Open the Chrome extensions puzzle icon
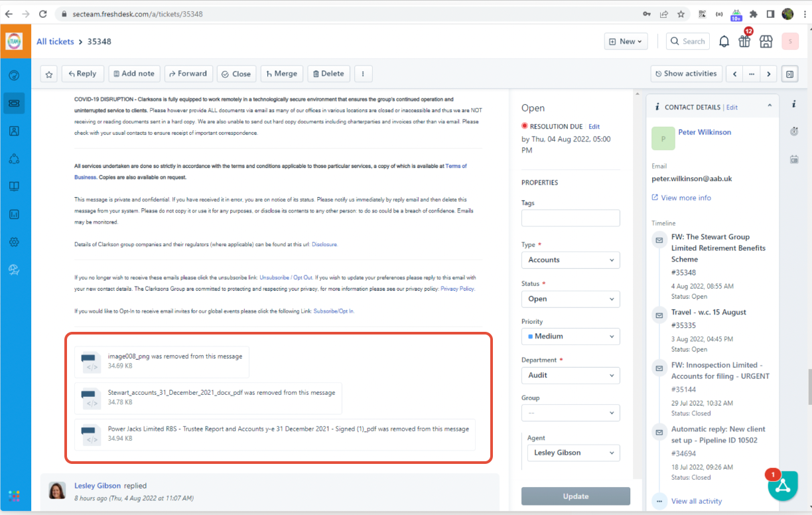The width and height of the screenshot is (812, 515). point(753,13)
